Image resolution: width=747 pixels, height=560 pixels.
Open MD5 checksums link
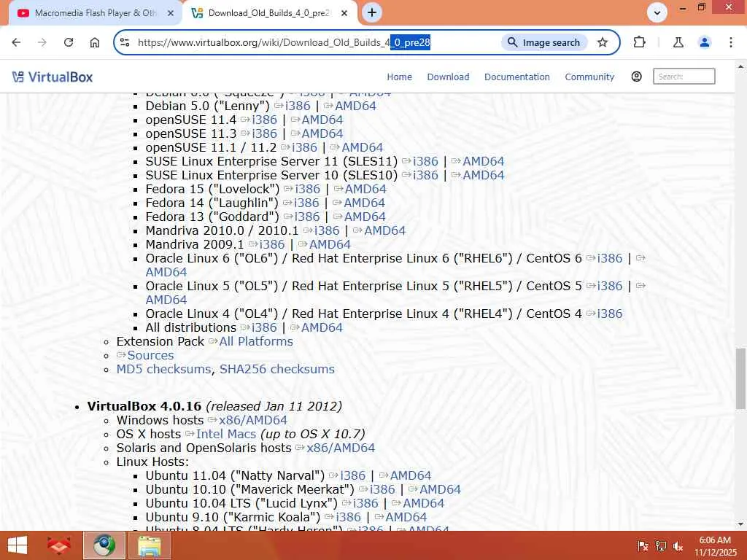click(x=163, y=368)
